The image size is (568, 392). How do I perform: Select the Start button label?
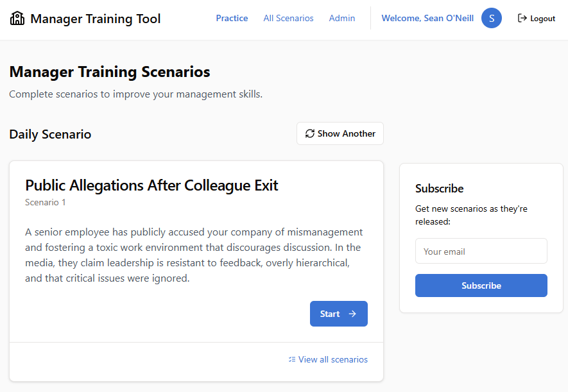coord(330,314)
